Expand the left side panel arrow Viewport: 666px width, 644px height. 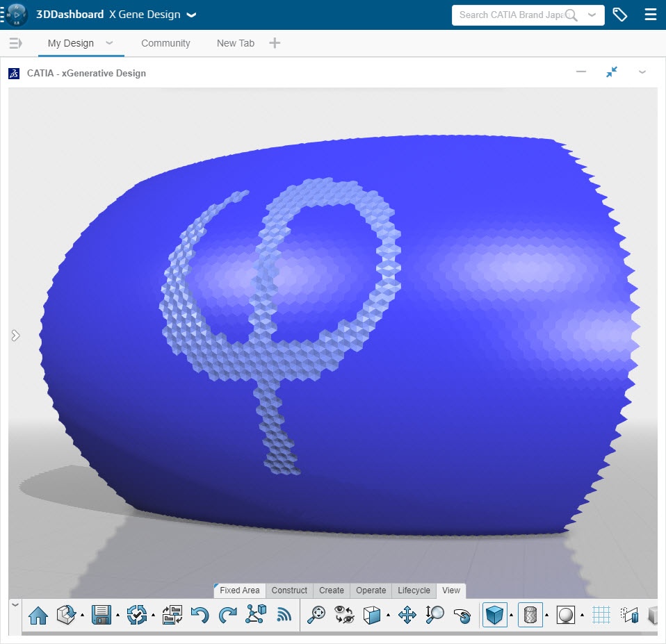(x=15, y=336)
